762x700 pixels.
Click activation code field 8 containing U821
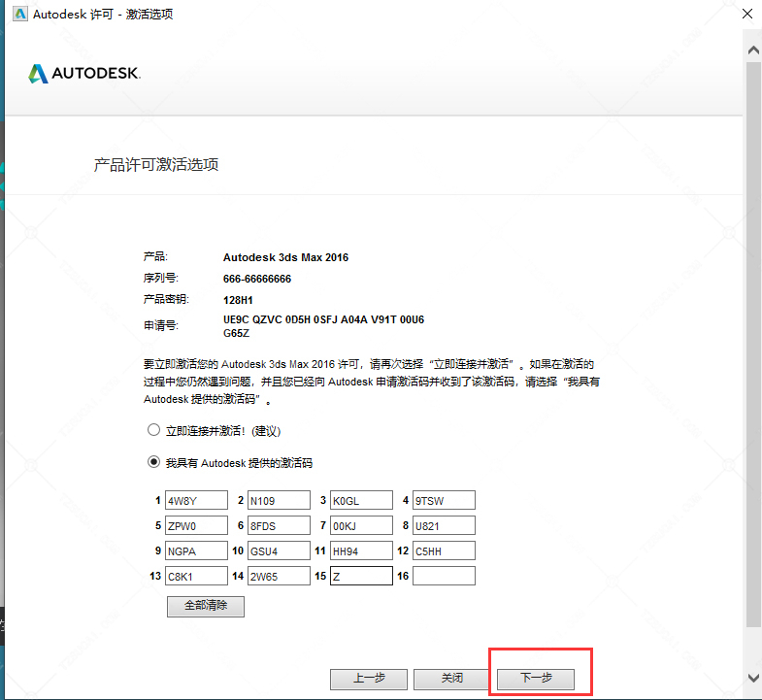[x=445, y=525]
